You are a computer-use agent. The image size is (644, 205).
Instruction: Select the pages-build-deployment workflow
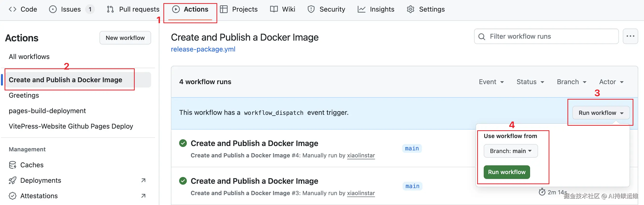coord(47,111)
